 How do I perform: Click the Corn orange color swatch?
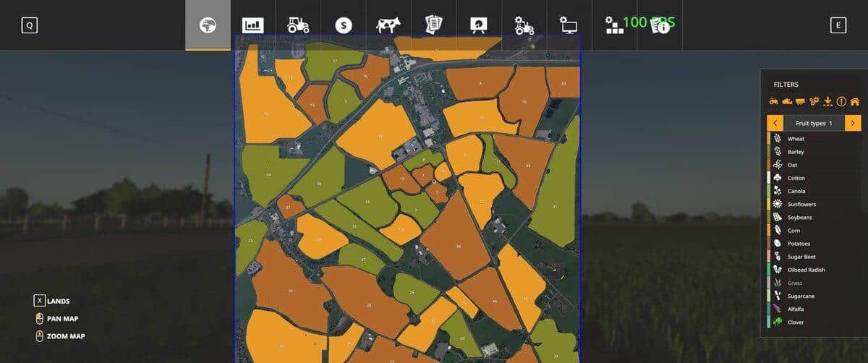(x=769, y=231)
